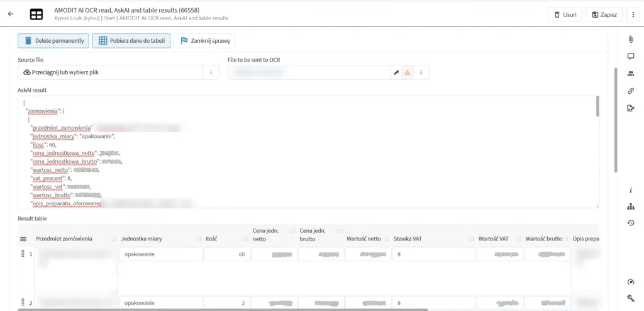
Task: Open OCR file field three-dot menu
Action: [421, 72]
